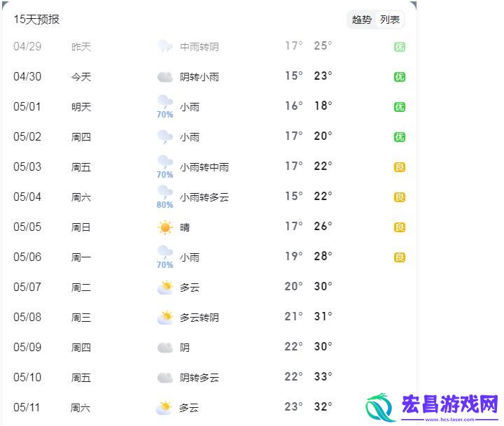
Task: Click the 小雨转多云 weather description
Action: [204, 197]
